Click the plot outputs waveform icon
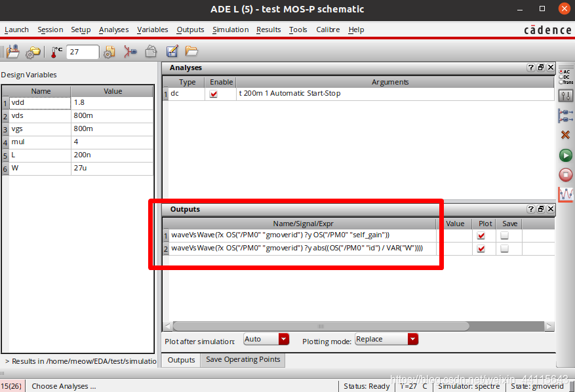Screen dimensions: 575x392 [565, 194]
